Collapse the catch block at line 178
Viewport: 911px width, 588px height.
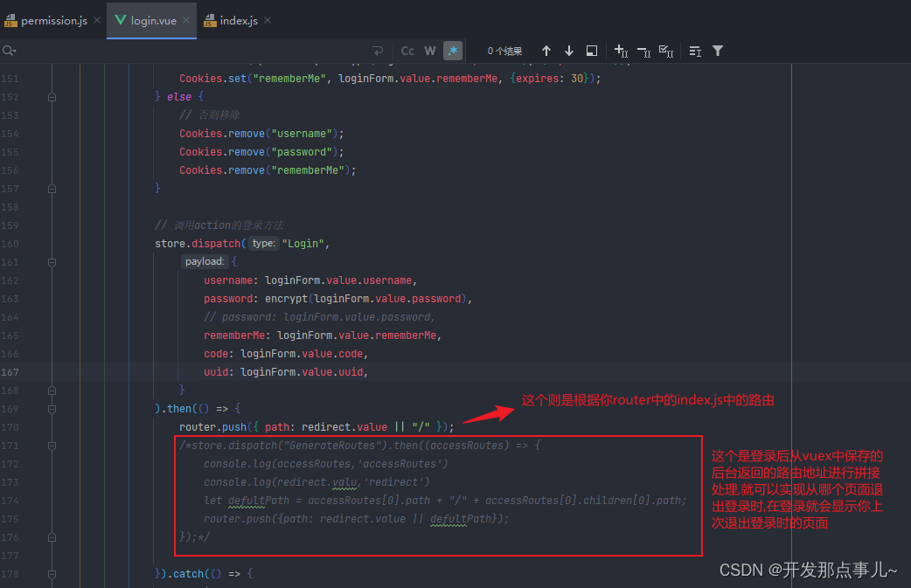click(x=52, y=574)
